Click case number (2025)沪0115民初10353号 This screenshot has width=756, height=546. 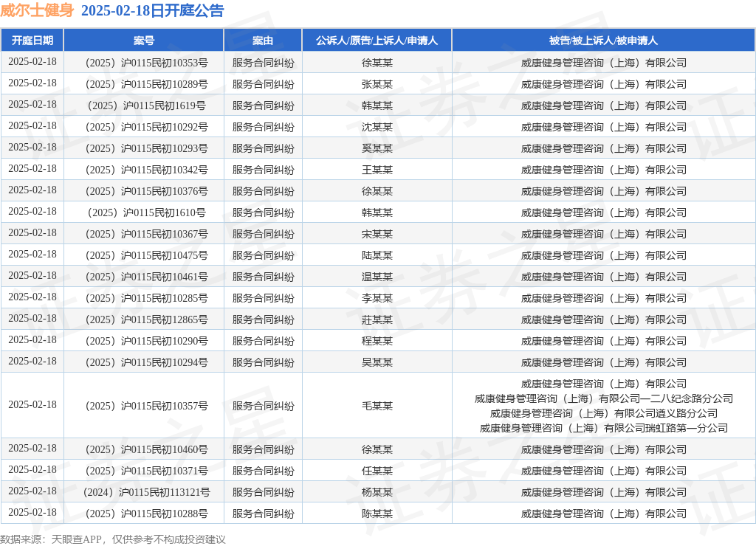pyautogui.click(x=147, y=63)
